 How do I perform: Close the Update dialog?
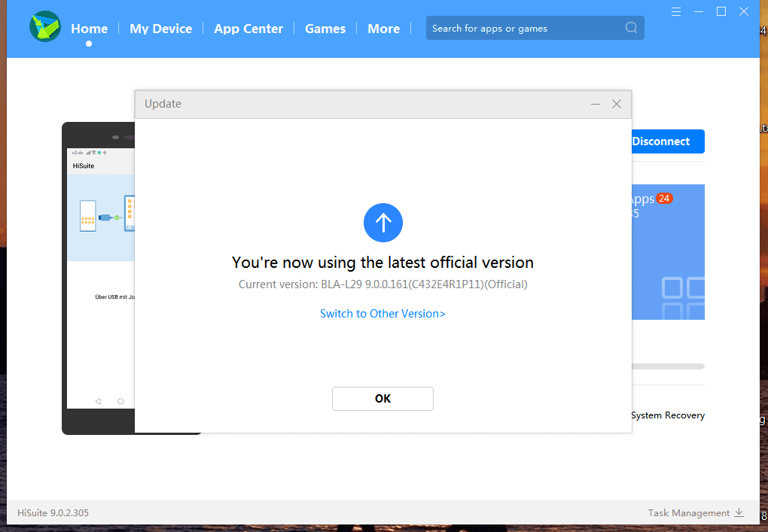pyautogui.click(x=617, y=104)
